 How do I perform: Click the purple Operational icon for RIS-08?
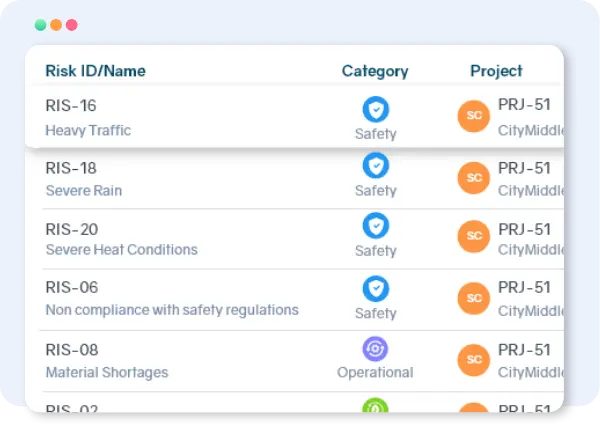[375, 349]
